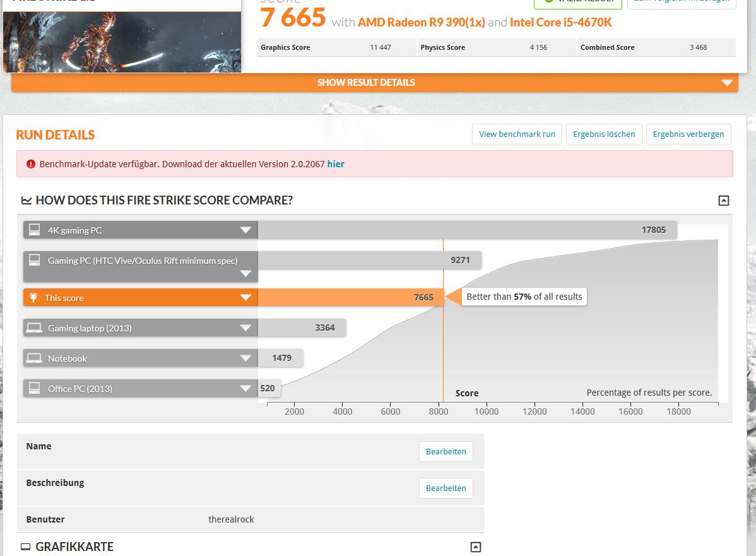Expand the This score dropdown arrow
Viewport: 756px width, 556px height.
(245, 297)
